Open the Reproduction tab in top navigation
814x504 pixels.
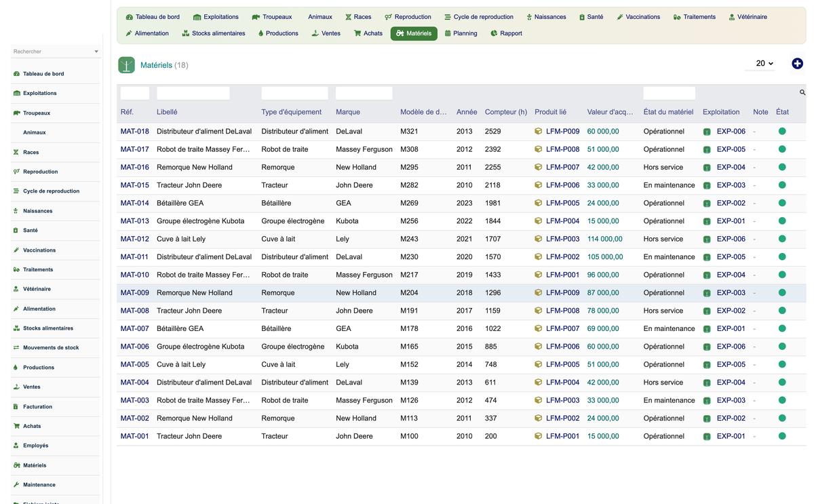(x=408, y=17)
